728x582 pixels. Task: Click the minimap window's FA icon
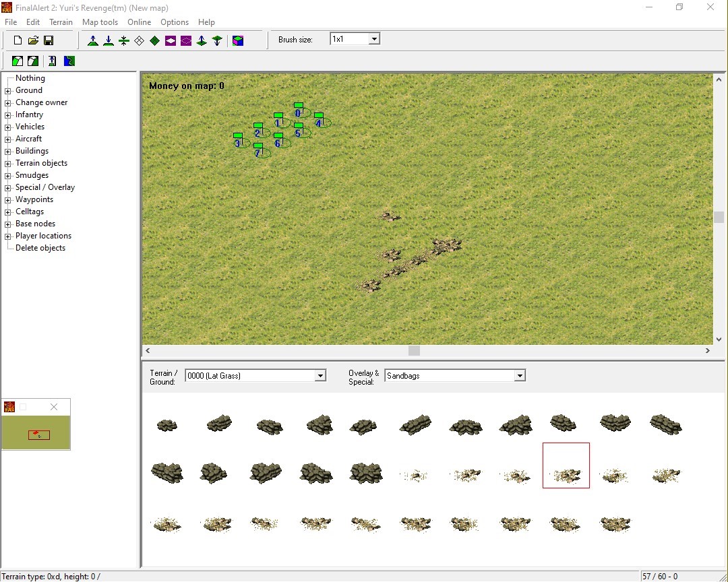coord(9,407)
